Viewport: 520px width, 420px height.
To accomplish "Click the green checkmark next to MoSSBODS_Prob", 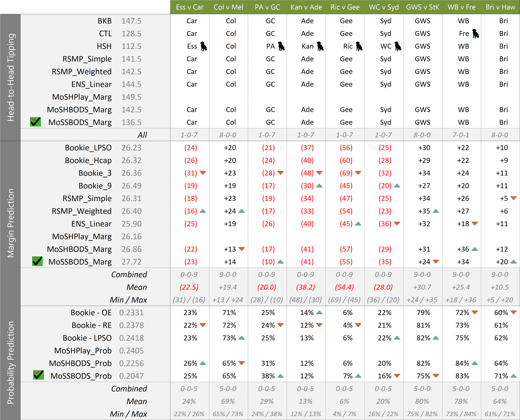I will [38, 375].
